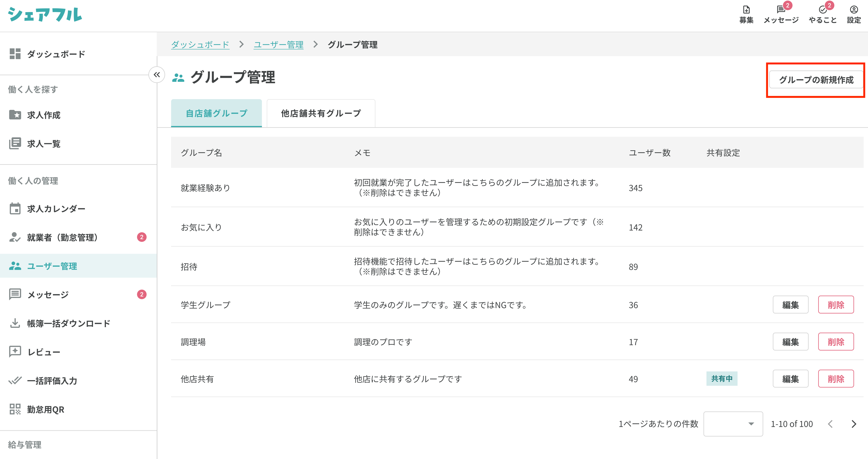Click the 求人作成 folder star icon
The width and height of the screenshot is (868, 459).
(x=15, y=114)
